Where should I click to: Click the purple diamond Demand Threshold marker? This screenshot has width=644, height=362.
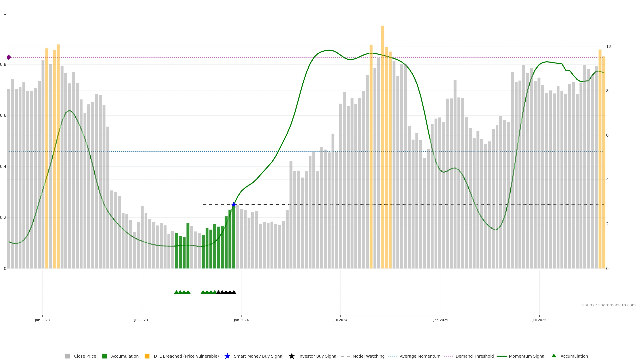click(9, 57)
